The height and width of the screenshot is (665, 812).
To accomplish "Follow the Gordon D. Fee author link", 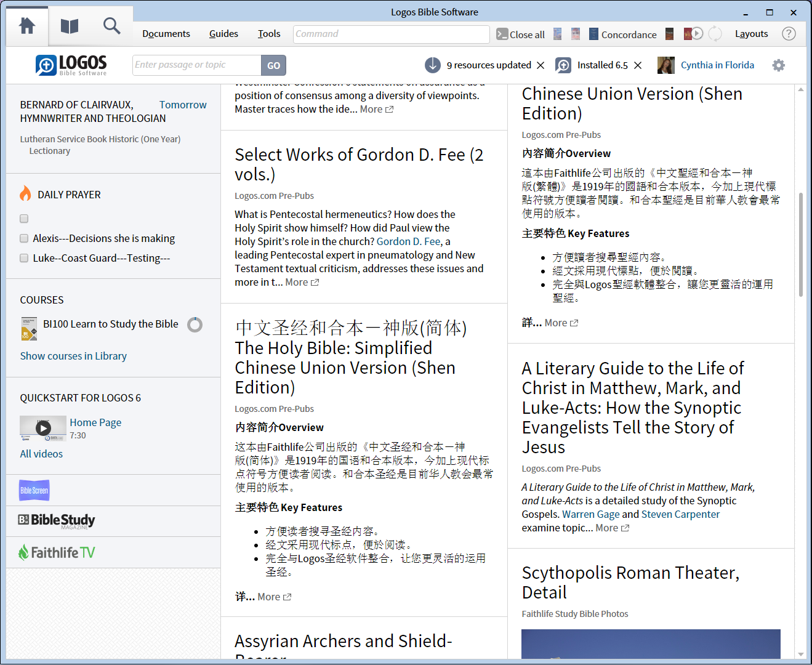I will pos(409,241).
